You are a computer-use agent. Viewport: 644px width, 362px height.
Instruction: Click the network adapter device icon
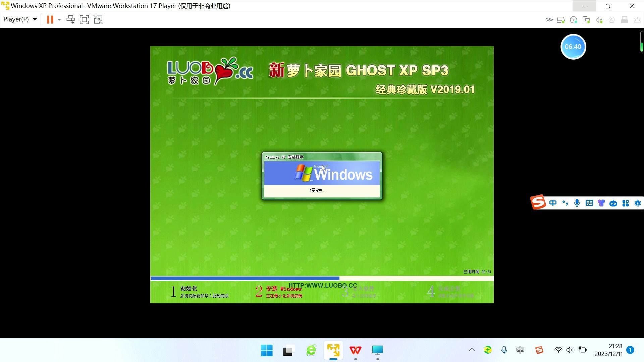click(586, 20)
